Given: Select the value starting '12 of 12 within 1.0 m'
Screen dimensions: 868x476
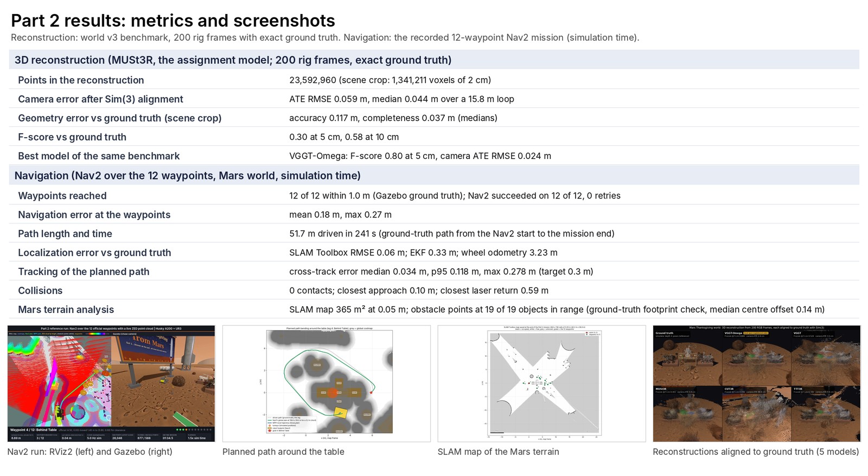Looking at the screenshot, I should pyautogui.click(x=455, y=196).
